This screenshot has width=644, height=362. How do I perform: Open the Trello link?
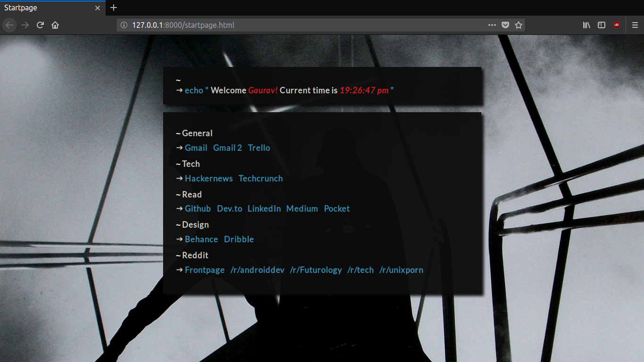pyautogui.click(x=259, y=148)
